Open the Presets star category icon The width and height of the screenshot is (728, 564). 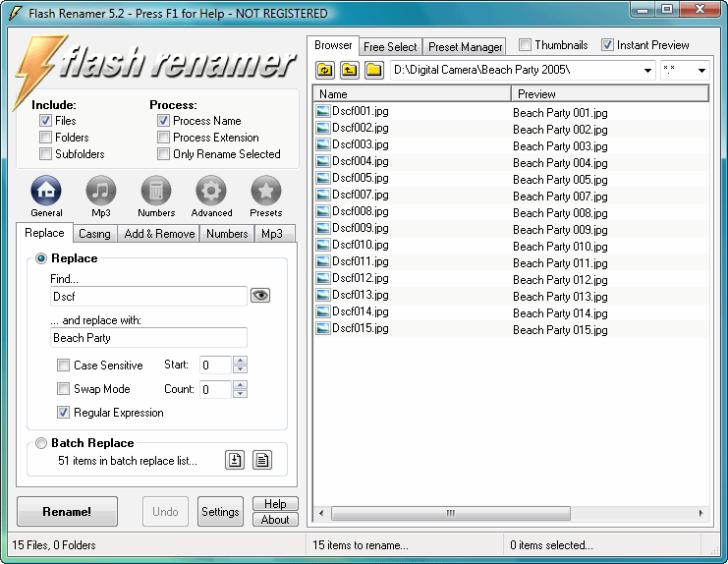coord(266,191)
